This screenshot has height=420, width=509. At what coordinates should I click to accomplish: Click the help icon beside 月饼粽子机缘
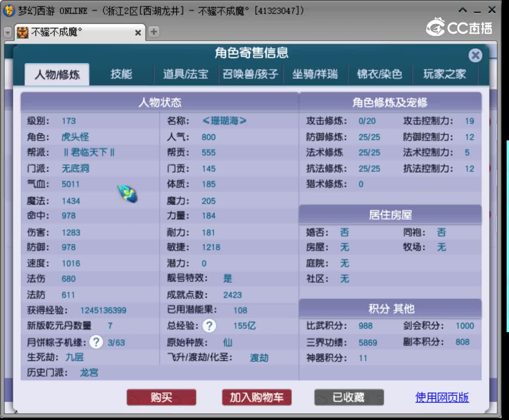tap(96, 342)
